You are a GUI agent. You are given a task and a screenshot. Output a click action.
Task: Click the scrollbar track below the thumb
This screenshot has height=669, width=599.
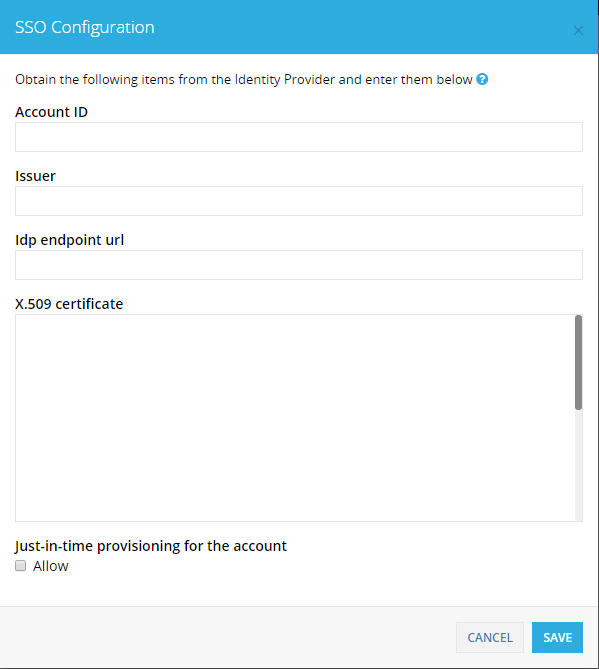pos(578,465)
